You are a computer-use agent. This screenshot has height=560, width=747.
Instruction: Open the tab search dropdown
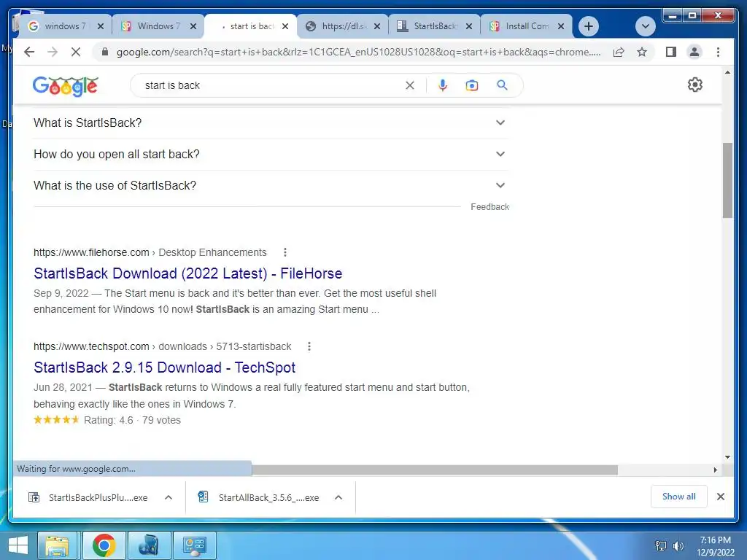click(x=645, y=26)
